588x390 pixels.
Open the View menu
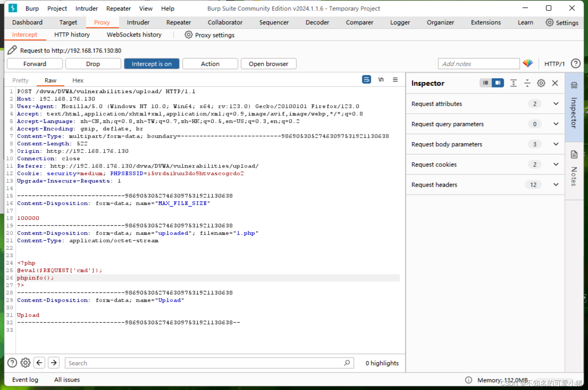146,9
